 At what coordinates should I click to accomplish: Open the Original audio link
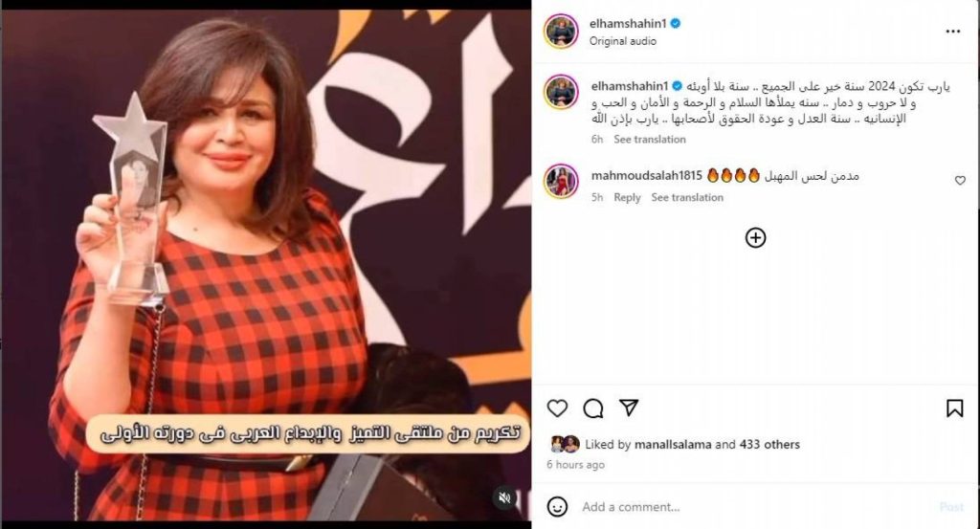point(622,41)
